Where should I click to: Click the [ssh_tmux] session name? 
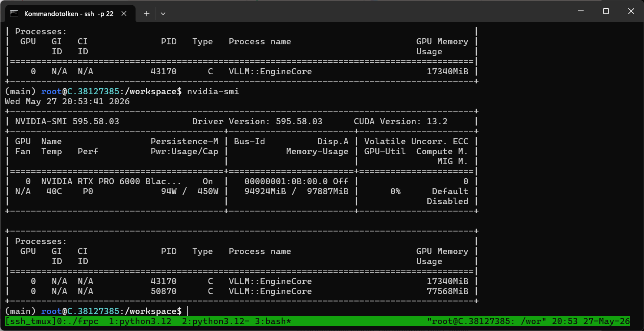(31, 321)
